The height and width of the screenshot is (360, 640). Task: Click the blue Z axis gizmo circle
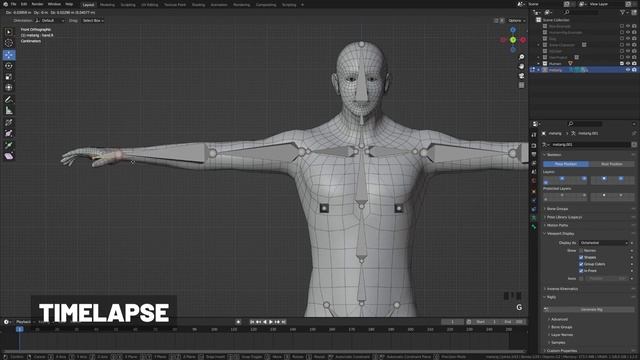tap(513, 30)
